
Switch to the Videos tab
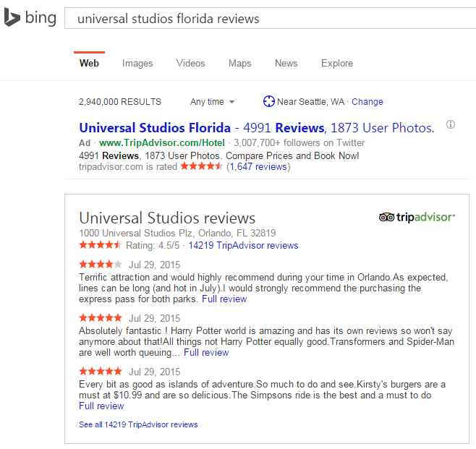[x=190, y=64]
